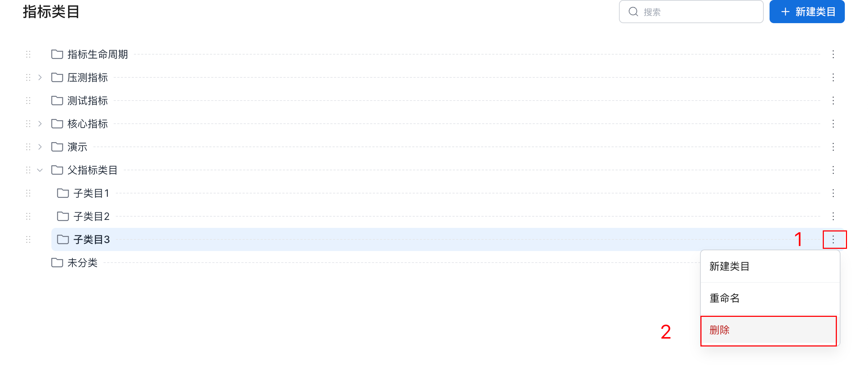Focus the 搜索 input field
The width and height of the screenshot is (868, 387).
(x=691, y=12)
